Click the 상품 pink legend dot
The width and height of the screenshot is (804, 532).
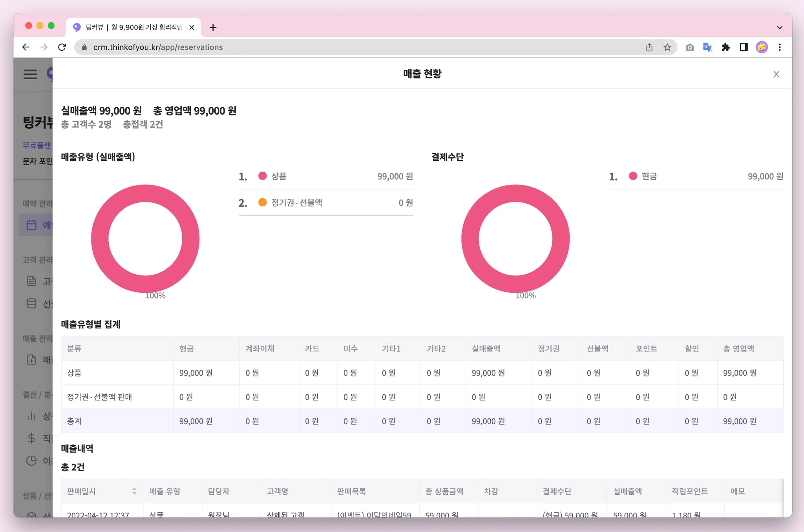point(262,176)
